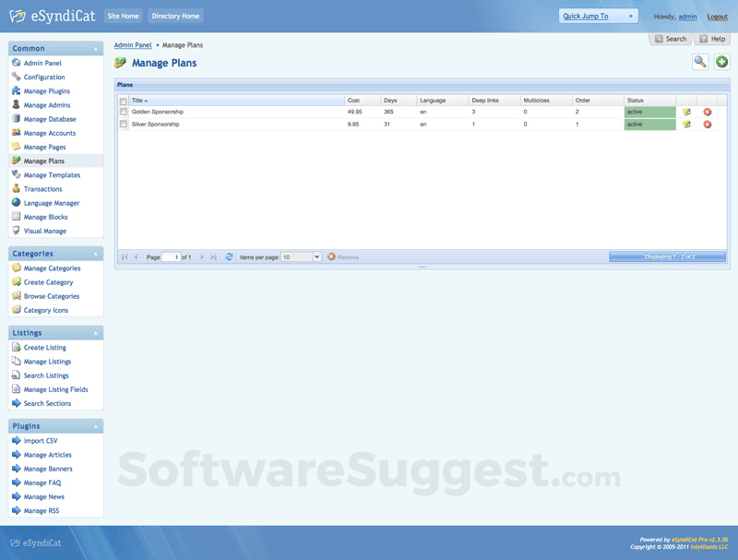
Task: Add a new plan with the green plus icon
Action: [720, 62]
